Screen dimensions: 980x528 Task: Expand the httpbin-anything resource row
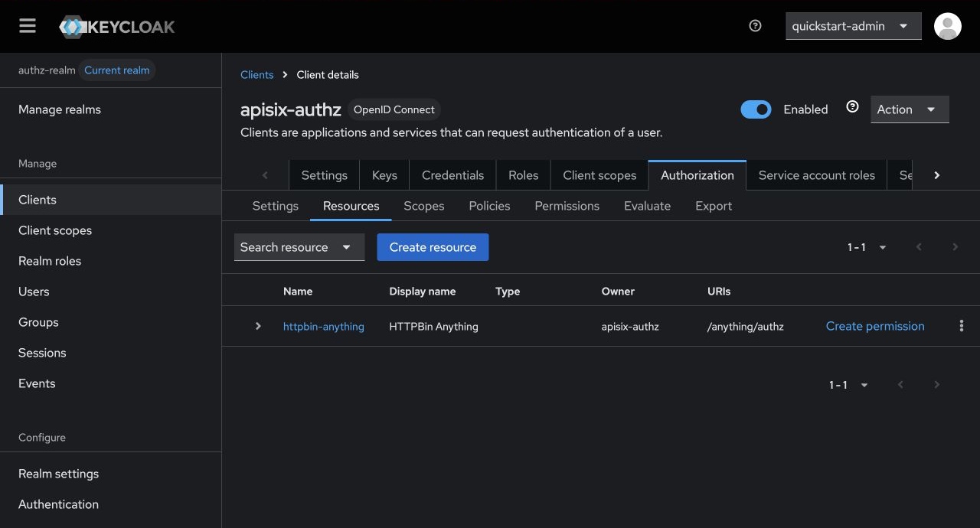[x=258, y=326]
